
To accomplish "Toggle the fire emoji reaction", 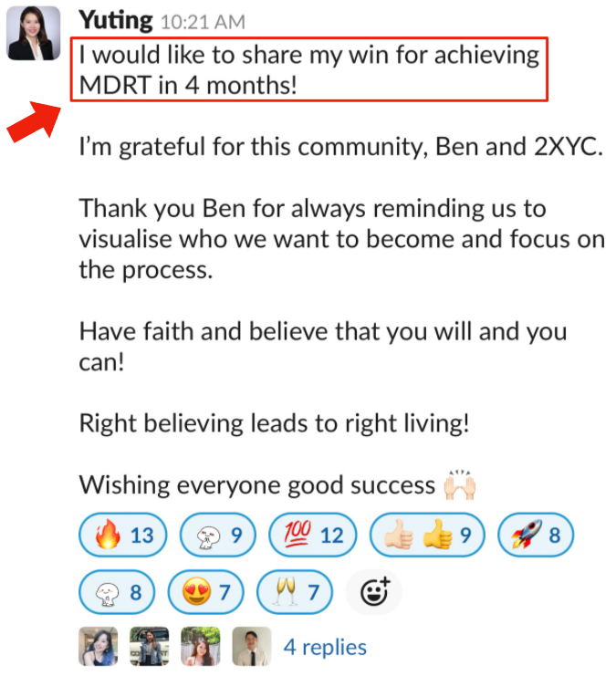I will (x=123, y=535).
